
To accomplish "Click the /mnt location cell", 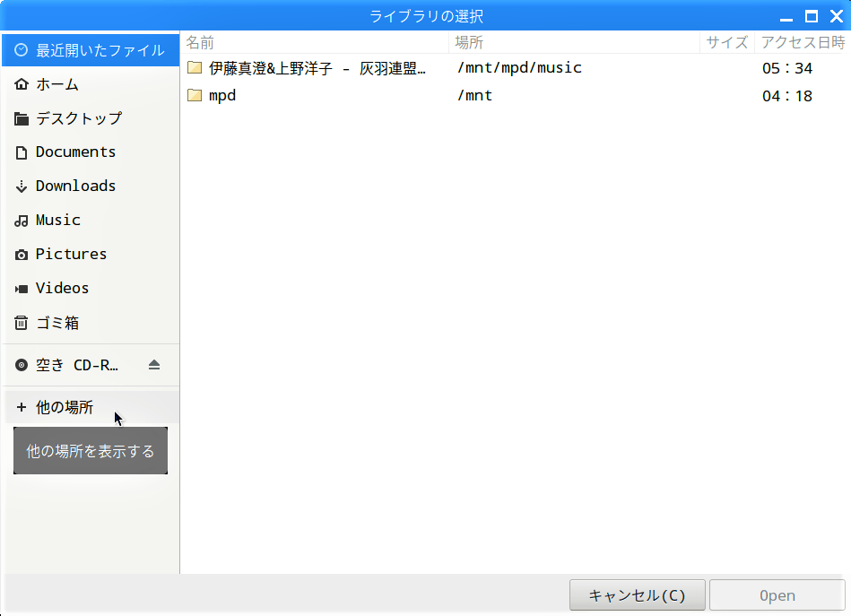I will tap(475, 96).
